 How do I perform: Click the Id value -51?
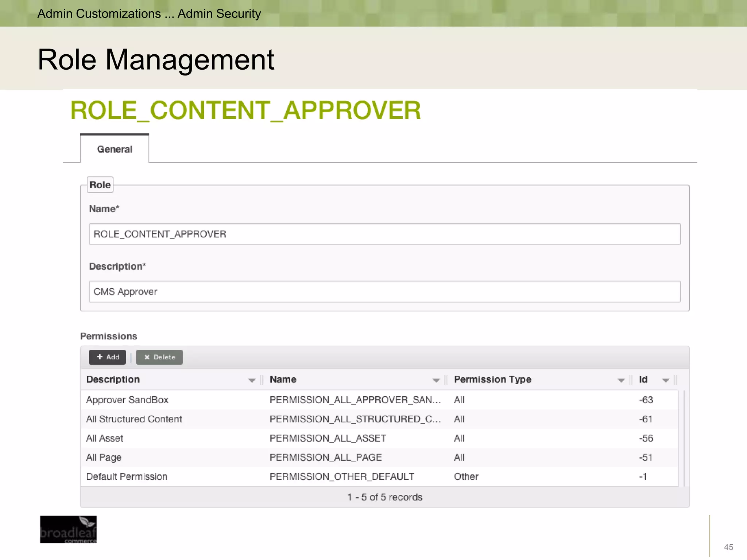(645, 457)
